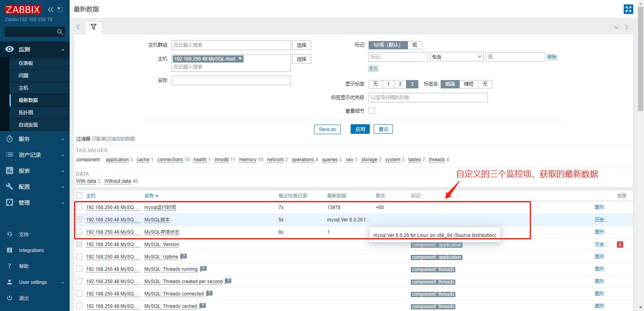Collapse the sidebar with double-chevron icon
Screen dimensions: 644x311
click(50, 10)
